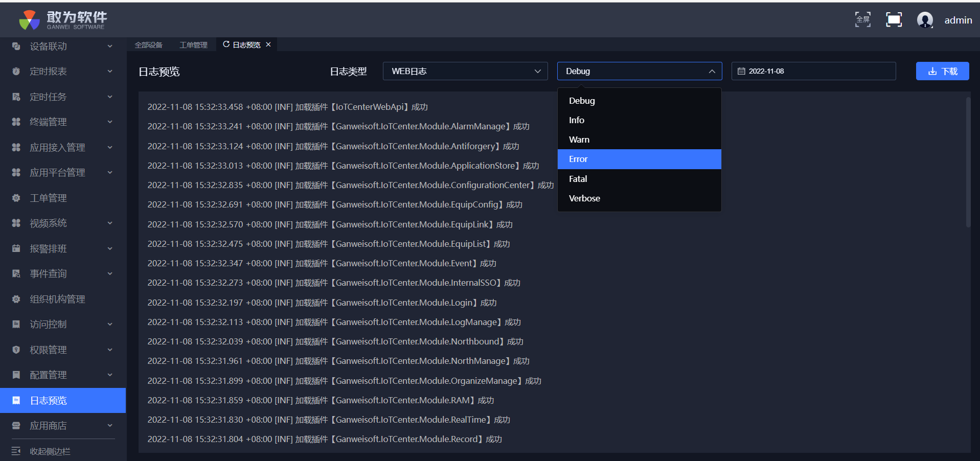Collapse the Debug log level dropdown

(x=640, y=71)
